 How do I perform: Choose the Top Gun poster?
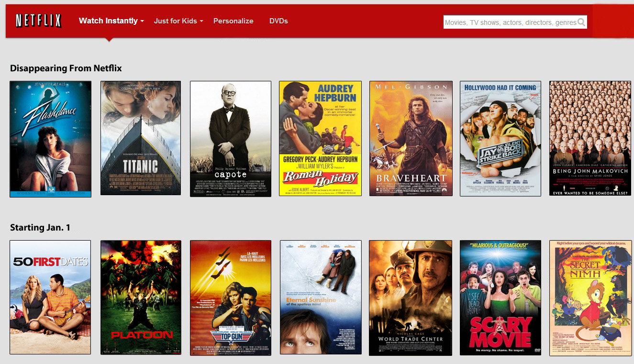pyautogui.click(x=231, y=298)
